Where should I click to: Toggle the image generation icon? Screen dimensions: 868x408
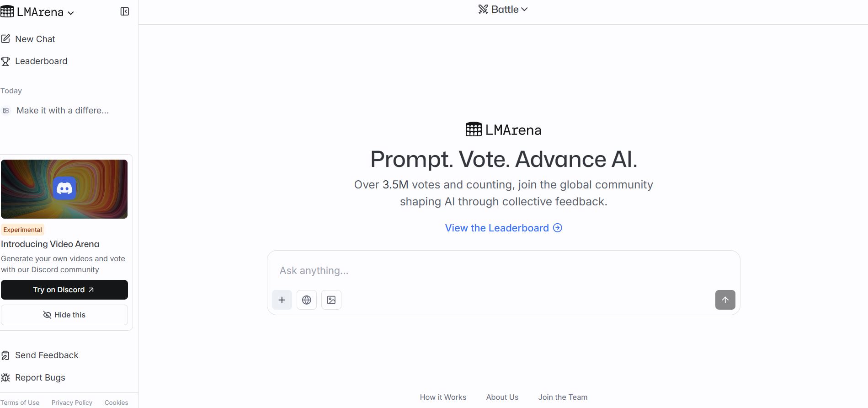[x=331, y=300]
